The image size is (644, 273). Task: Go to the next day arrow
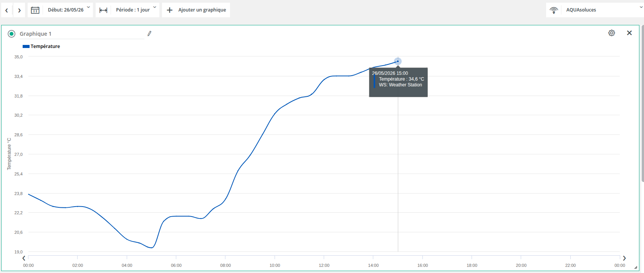pyautogui.click(x=19, y=10)
